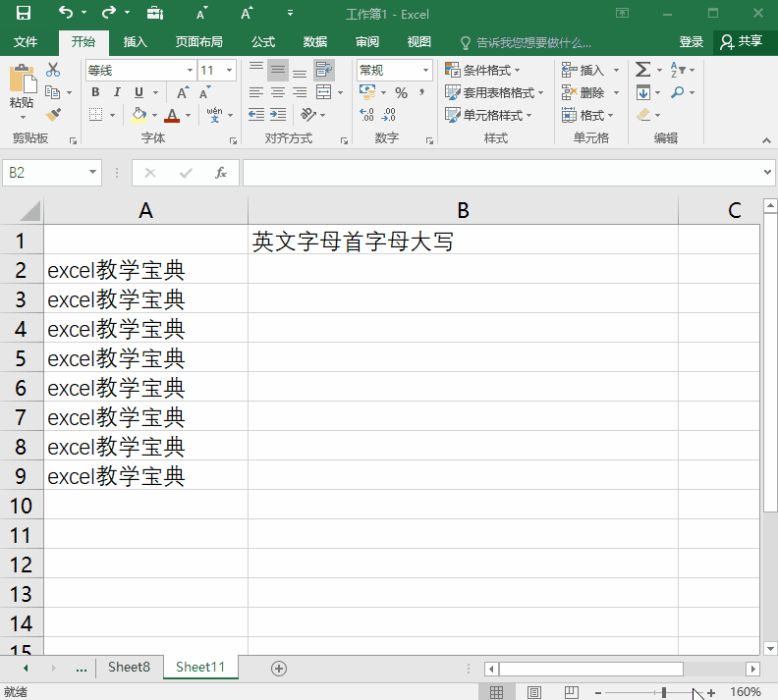Screen dimensions: 778x700
Task: Switch to the 插入 Insert tab
Action: 135,41
